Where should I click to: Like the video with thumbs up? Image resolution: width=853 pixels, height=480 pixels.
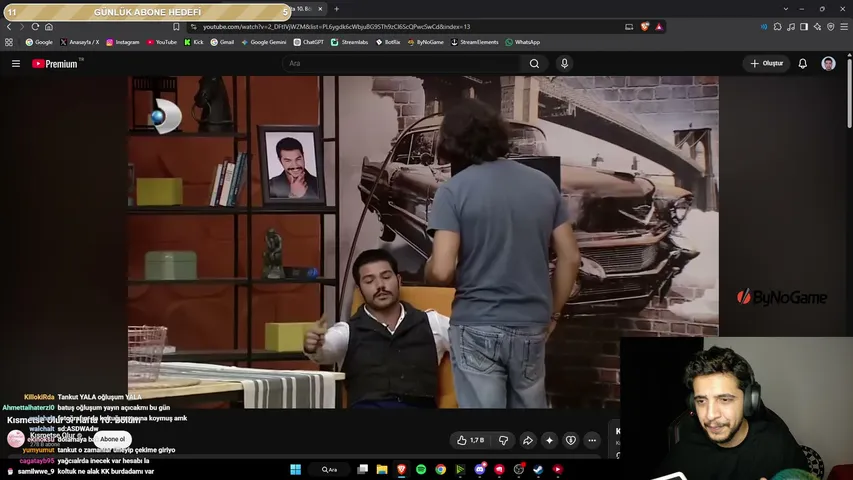click(x=471, y=440)
